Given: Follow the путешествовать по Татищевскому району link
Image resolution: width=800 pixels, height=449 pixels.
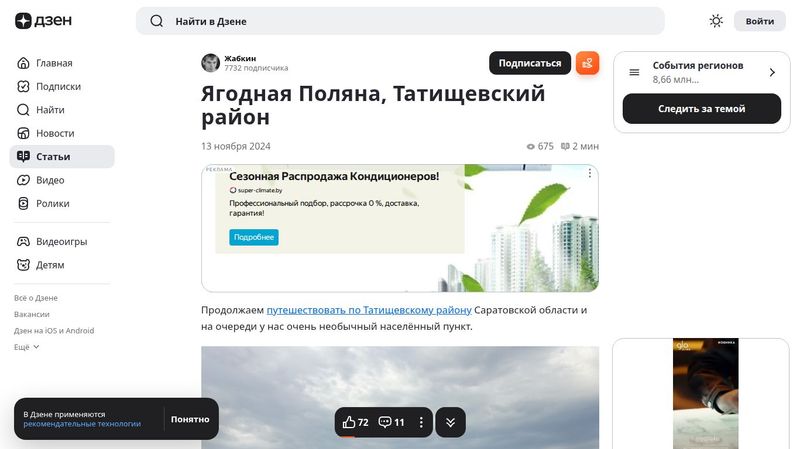Looking at the screenshot, I should click(369, 310).
